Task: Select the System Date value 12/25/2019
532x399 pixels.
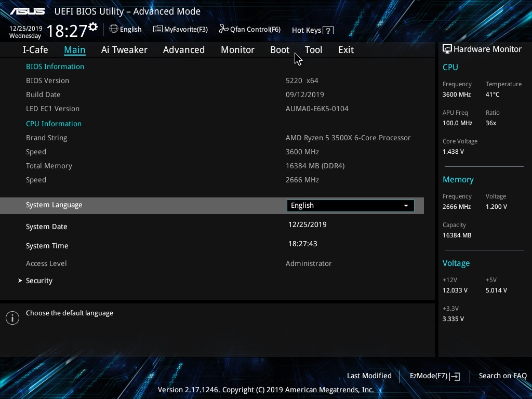Action: pyautogui.click(x=308, y=224)
